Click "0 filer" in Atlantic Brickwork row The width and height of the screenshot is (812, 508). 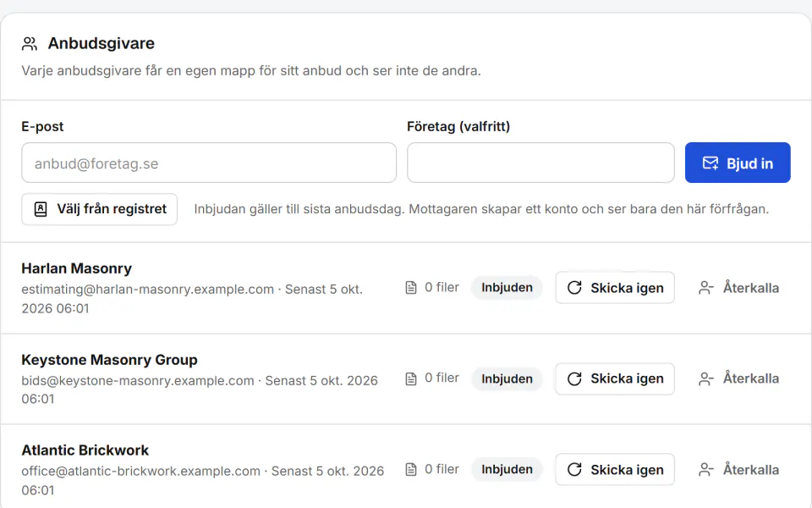442,469
